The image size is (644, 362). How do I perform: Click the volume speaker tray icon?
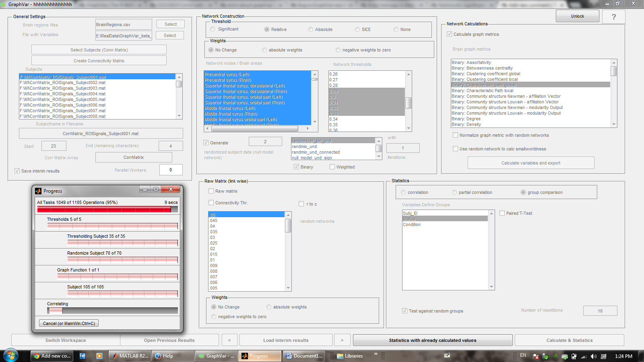click(594, 356)
